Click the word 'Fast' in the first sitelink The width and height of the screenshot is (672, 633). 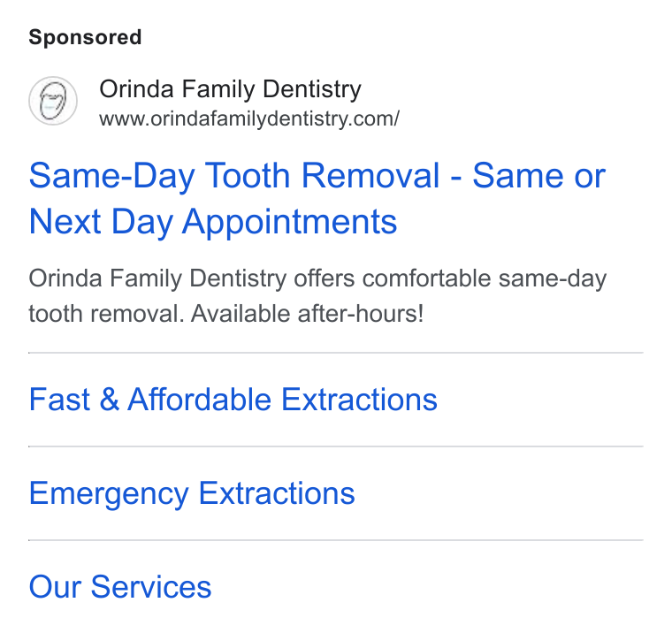[x=59, y=400]
